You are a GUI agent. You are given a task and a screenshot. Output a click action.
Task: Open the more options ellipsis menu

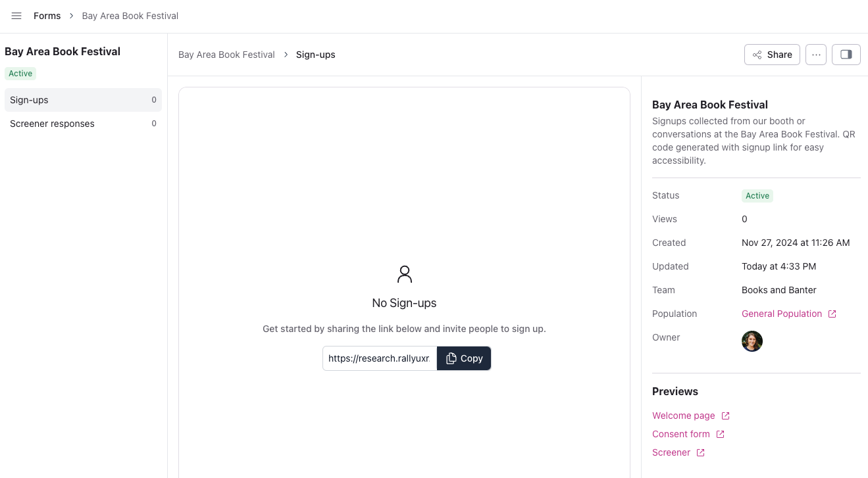click(x=816, y=55)
